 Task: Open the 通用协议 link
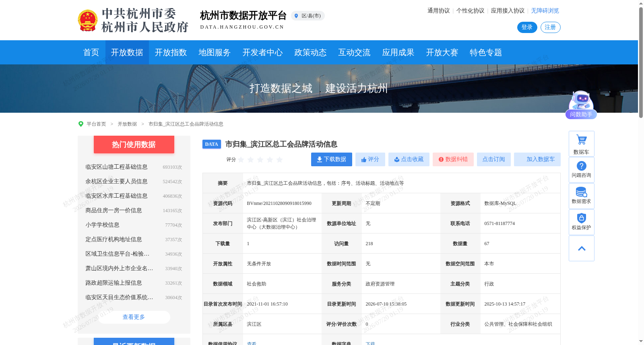coord(438,11)
